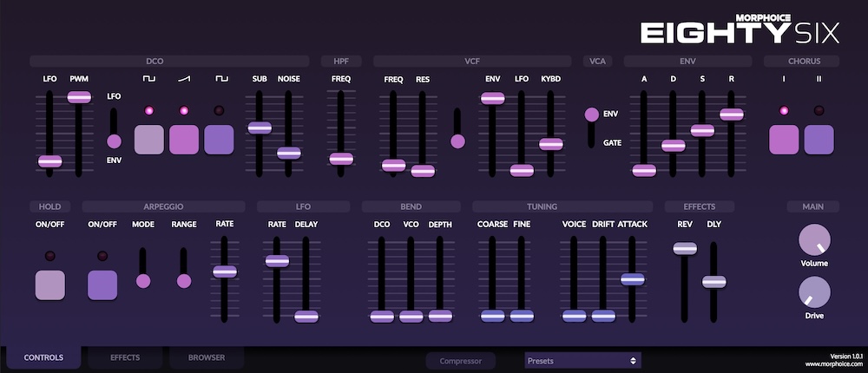The height and width of the screenshot is (373, 868).
Task: Enable Chorus I button
Action: click(x=784, y=140)
